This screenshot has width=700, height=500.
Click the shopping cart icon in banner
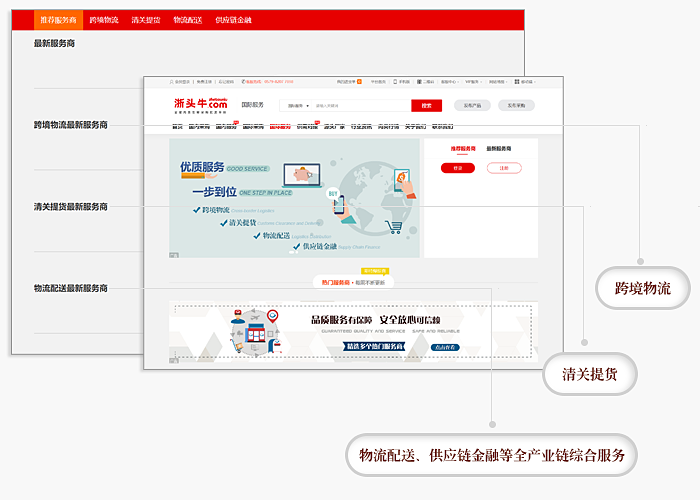tap(393, 228)
